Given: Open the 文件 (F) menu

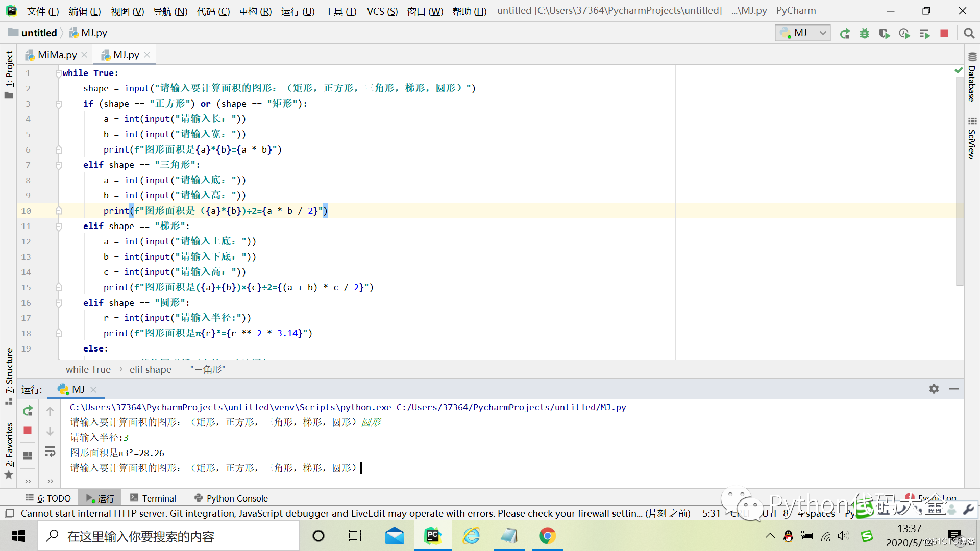Looking at the screenshot, I should [x=43, y=11].
